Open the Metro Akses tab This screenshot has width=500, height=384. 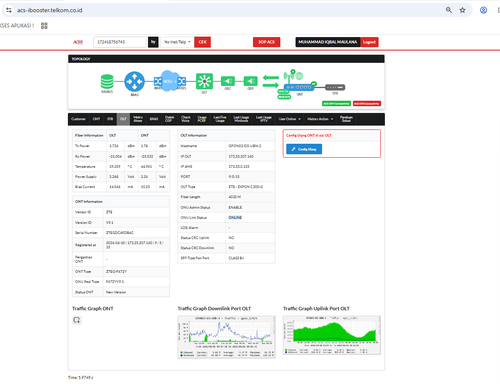pyautogui.click(x=138, y=119)
